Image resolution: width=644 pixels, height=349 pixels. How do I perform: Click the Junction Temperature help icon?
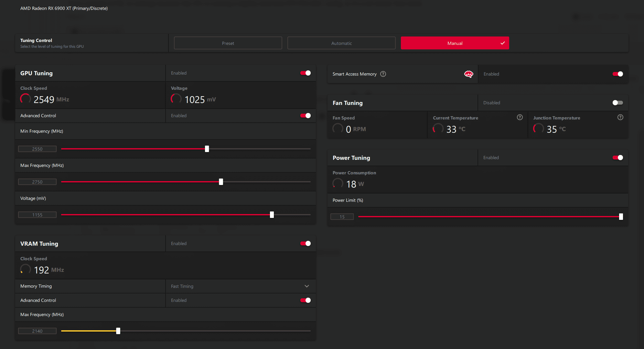pos(620,118)
